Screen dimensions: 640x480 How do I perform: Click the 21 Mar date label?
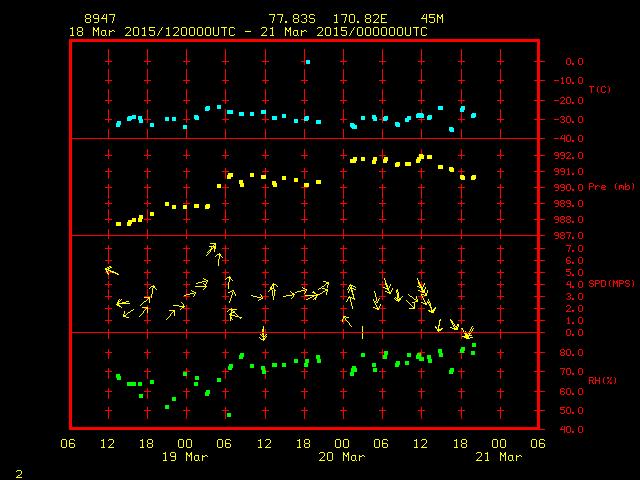(499, 457)
